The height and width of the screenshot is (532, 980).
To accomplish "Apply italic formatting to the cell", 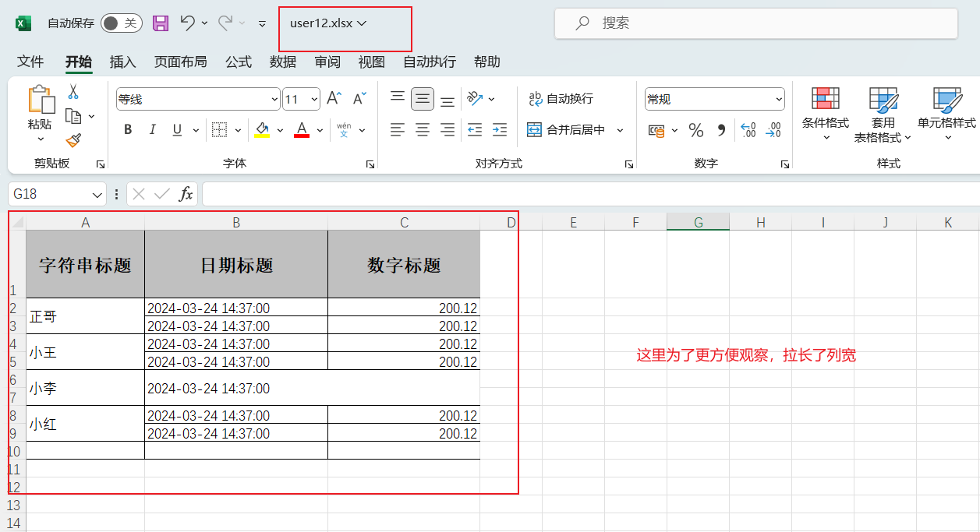I will (x=153, y=130).
